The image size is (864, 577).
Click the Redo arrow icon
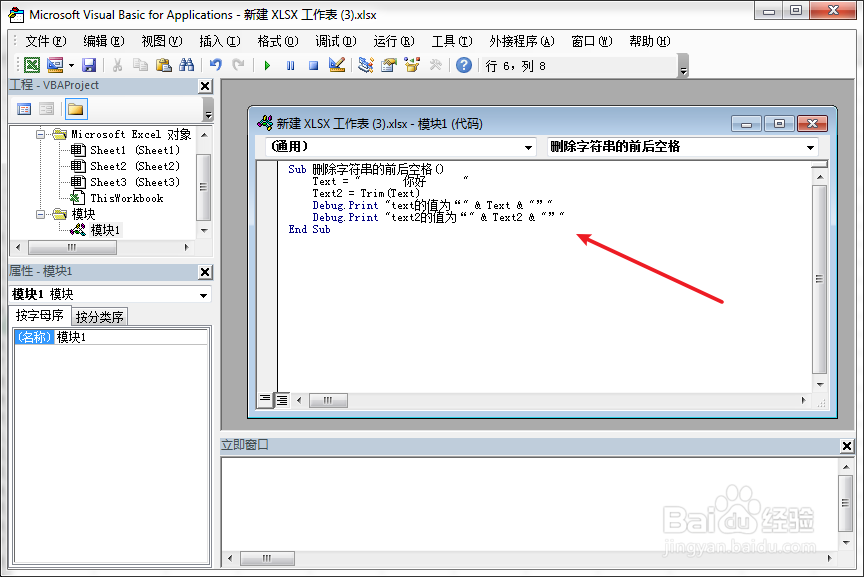(238, 65)
